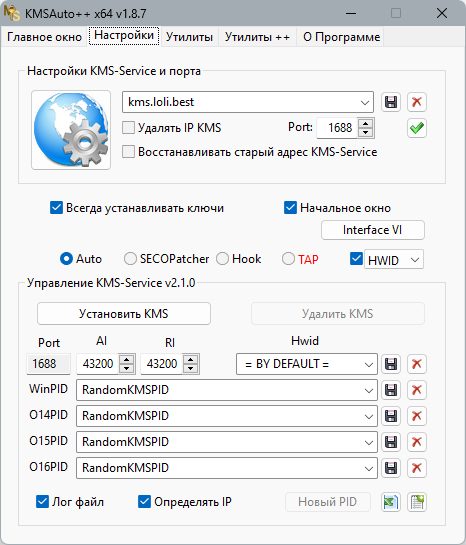Image resolution: width=466 pixels, height=545 pixels.
Task: Click the top Port 1688 input field
Action: point(337,128)
